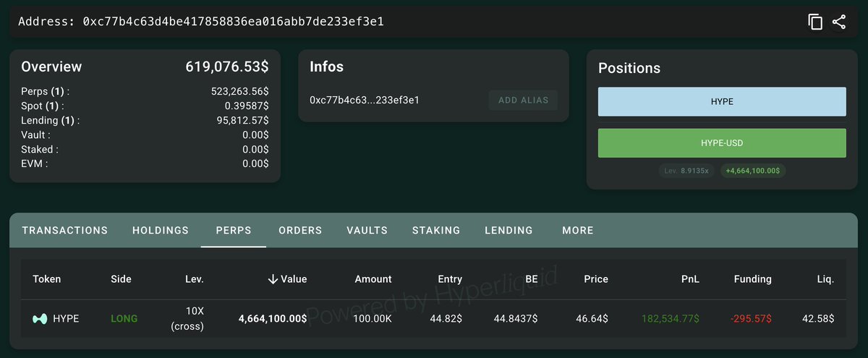This screenshot has height=358, width=868.
Task: Select the PERPS tab
Action: click(234, 230)
